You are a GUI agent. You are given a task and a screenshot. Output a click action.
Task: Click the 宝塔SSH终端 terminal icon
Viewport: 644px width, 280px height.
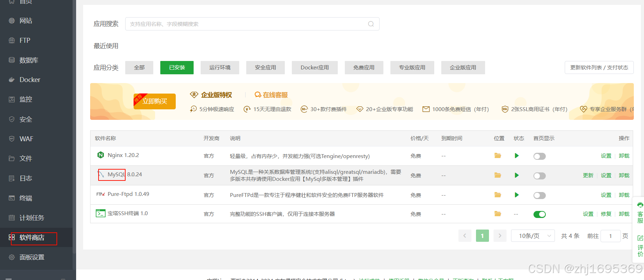(x=100, y=213)
